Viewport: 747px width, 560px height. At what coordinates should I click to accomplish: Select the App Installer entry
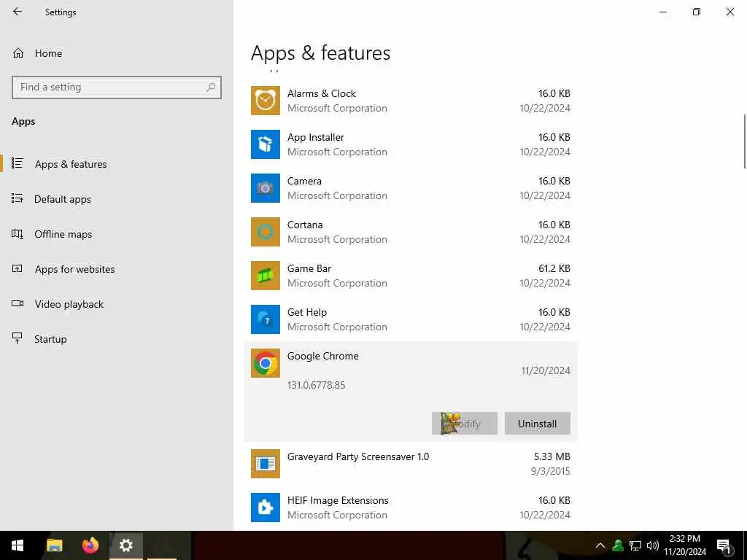[411, 144]
